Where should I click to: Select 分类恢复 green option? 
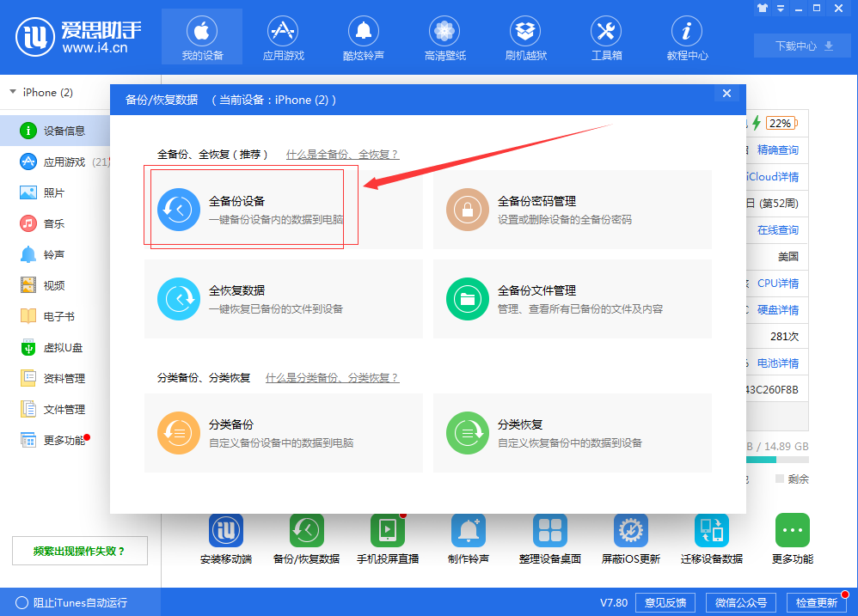[x=573, y=433]
